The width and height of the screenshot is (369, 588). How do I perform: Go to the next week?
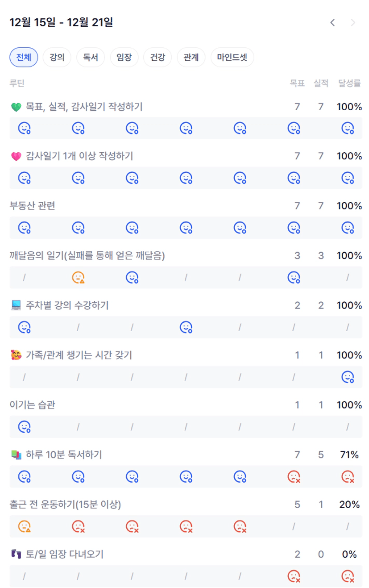coord(353,22)
